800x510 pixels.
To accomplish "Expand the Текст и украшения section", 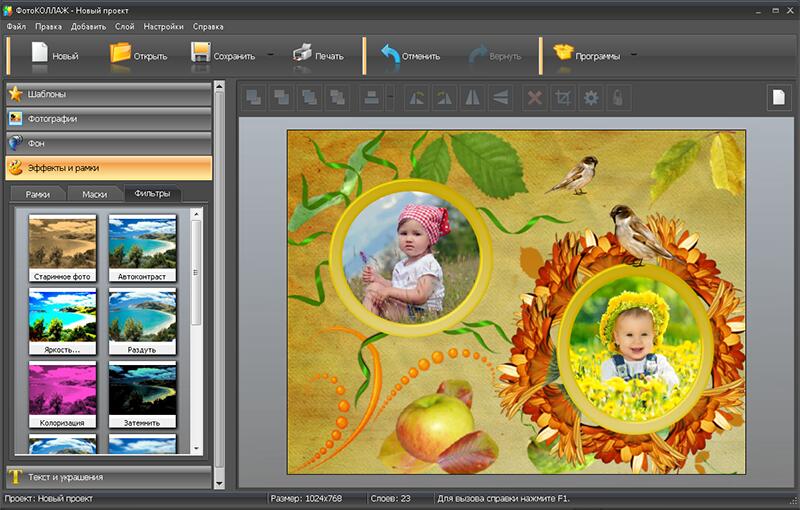I will click(x=108, y=477).
